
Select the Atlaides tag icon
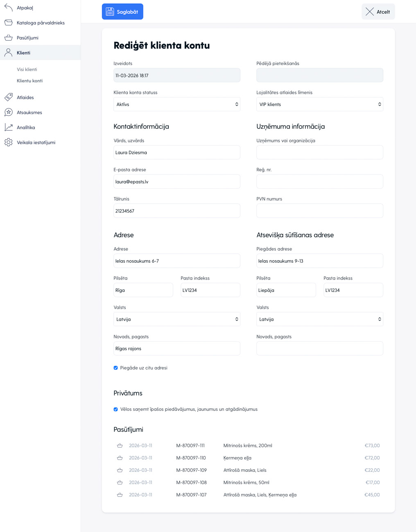(x=9, y=97)
